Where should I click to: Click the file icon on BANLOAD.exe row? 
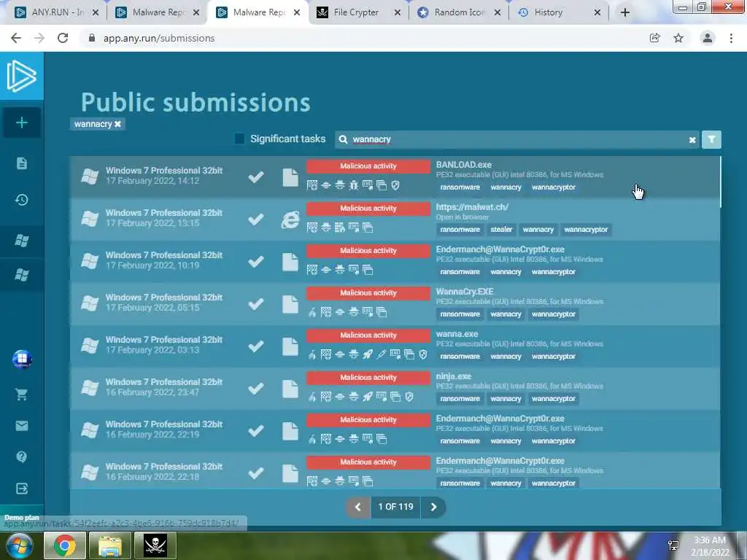click(x=290, y=177)
